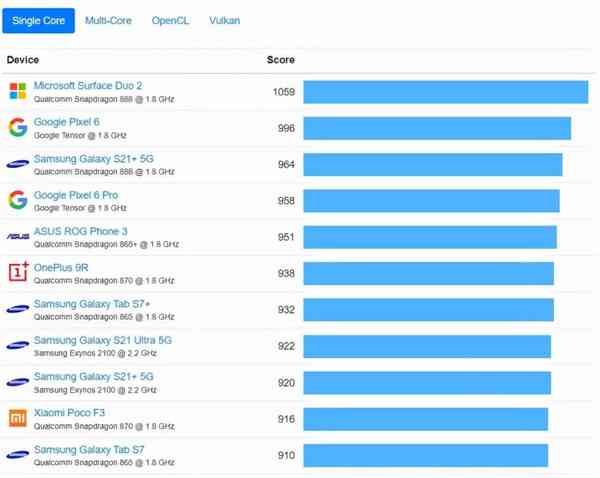The width and height of the screenshot is (600, 478).
Task: Open the Microsoft Surface Duo 2 link
Action: click(88, 86)
